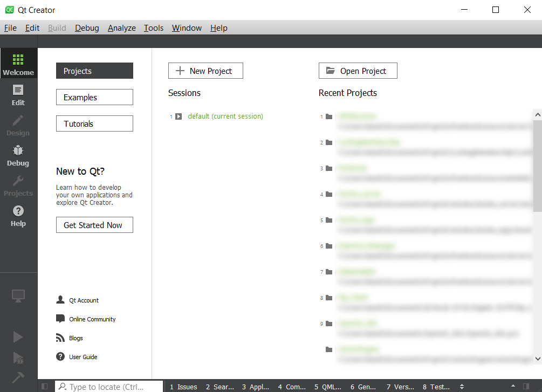The image size is (542, 392).
Task: Click the recent projects scroll up arrow
Action: 538,114
